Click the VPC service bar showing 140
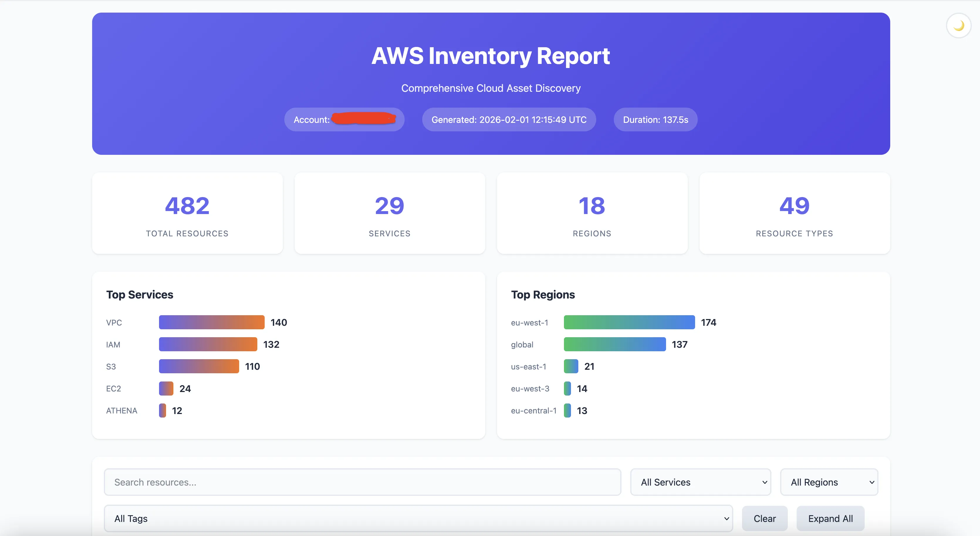The height and width of the screenshot is (536, 980). [x=211, y=322]
